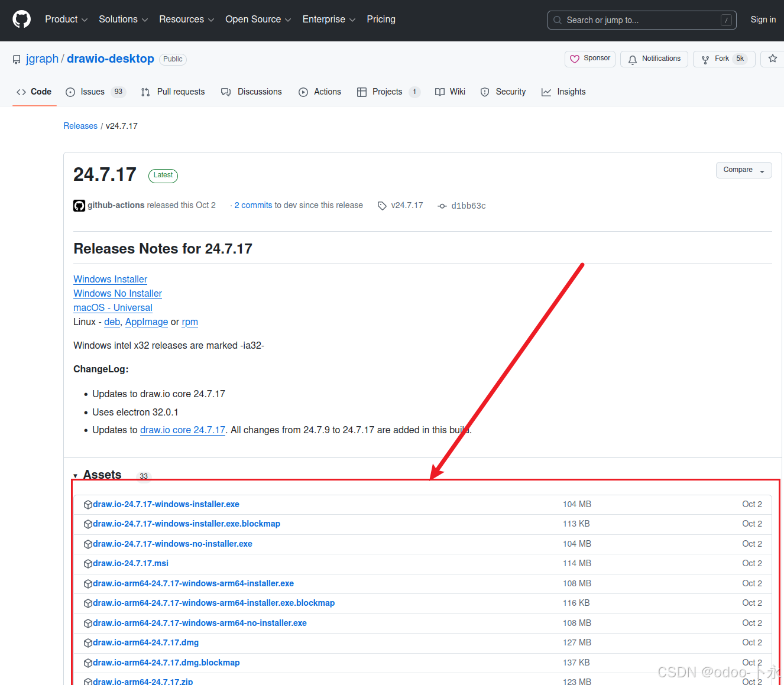
Task: Click package icon beside draw.io-24.7.17-windows-no-installer.exe
Action: (x=88, y=544)
